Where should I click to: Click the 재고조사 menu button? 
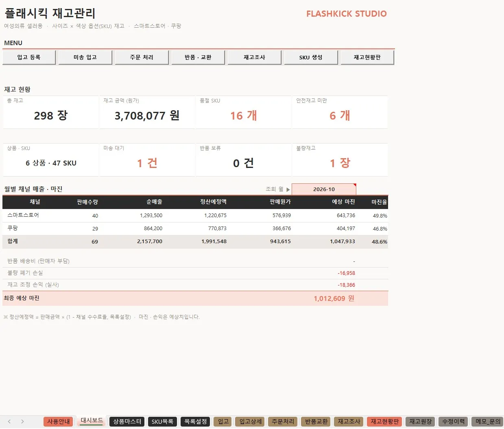[254, 57]
